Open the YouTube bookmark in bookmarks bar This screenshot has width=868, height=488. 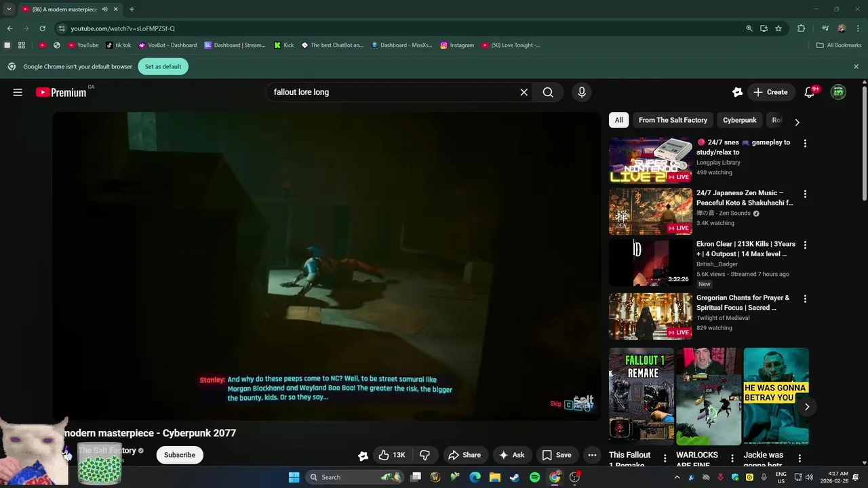pyautogui.click(x=83, y=45)
